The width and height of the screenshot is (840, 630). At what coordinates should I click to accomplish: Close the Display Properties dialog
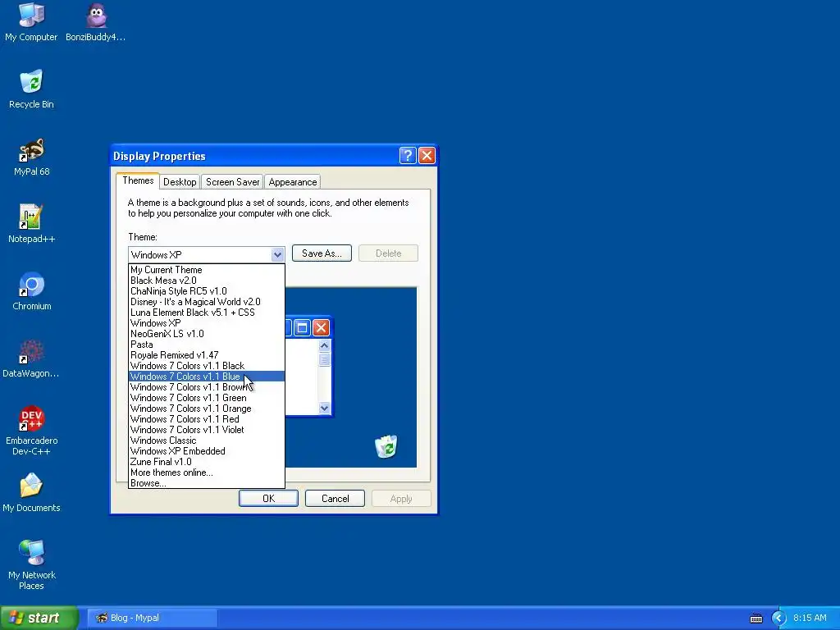point(427,155)
